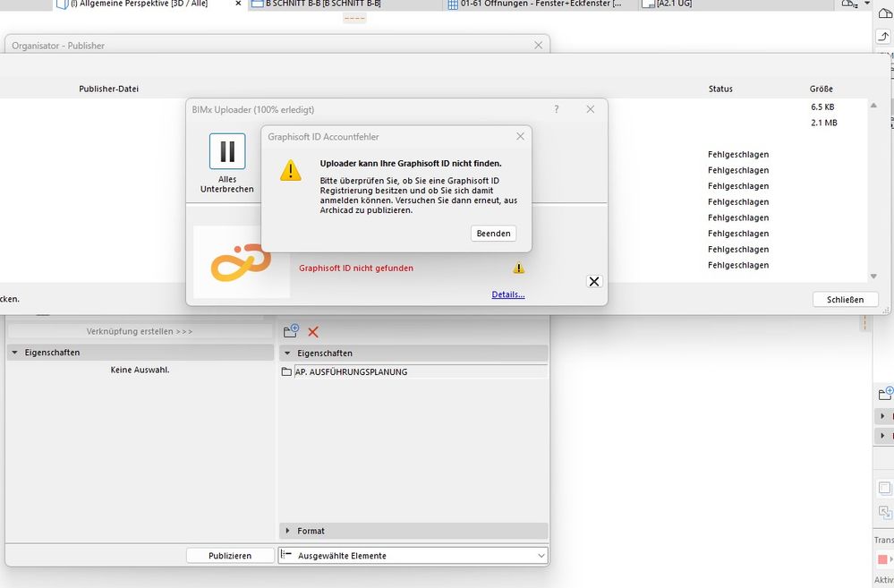The image size is (894, 588).
Task: Click the new folder icon in the right sidebar panel
Action: [885, 393]
